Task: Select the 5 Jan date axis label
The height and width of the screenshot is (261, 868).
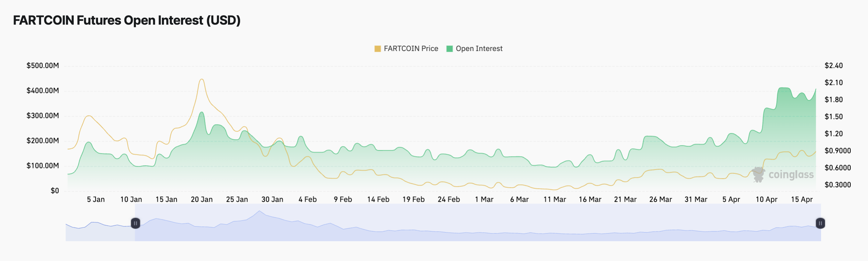Action: pos(96,200)
